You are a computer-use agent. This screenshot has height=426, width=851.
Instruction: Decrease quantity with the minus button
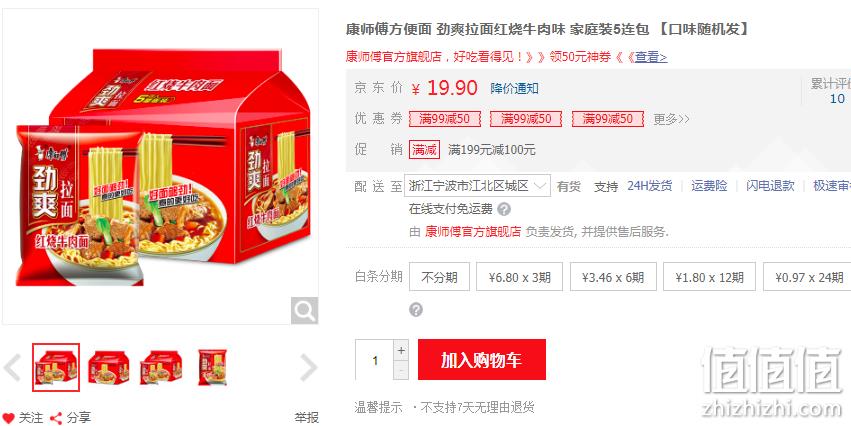401,370
